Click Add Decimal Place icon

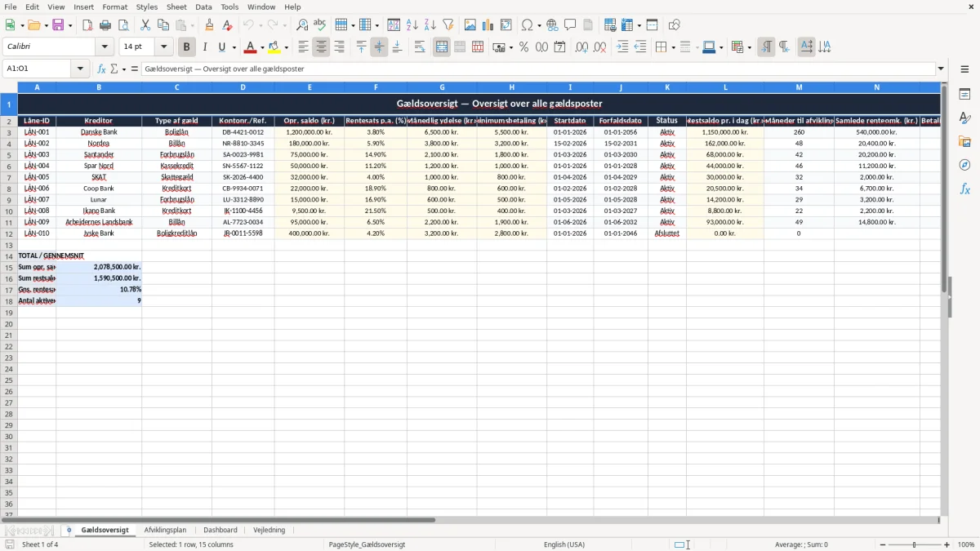[582, 47]
